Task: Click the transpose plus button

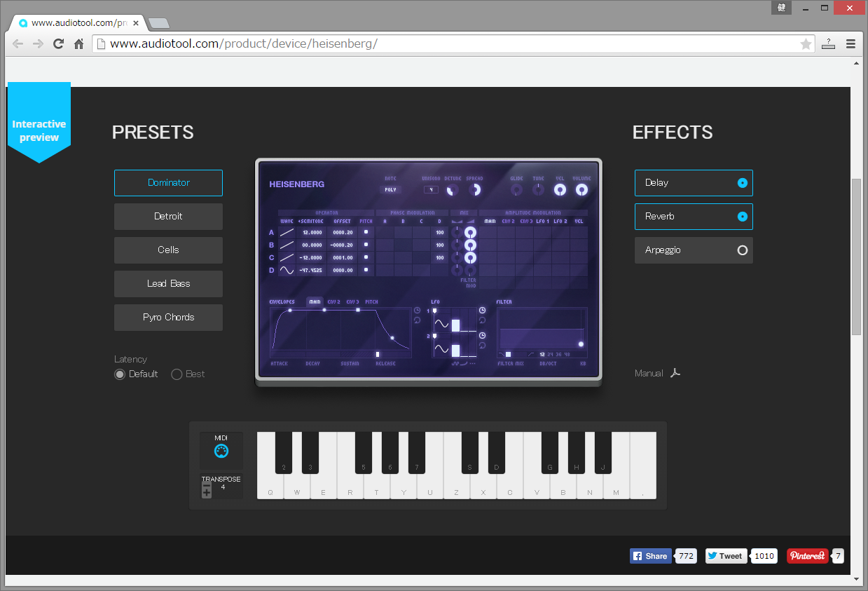Action: click(207, 493)
